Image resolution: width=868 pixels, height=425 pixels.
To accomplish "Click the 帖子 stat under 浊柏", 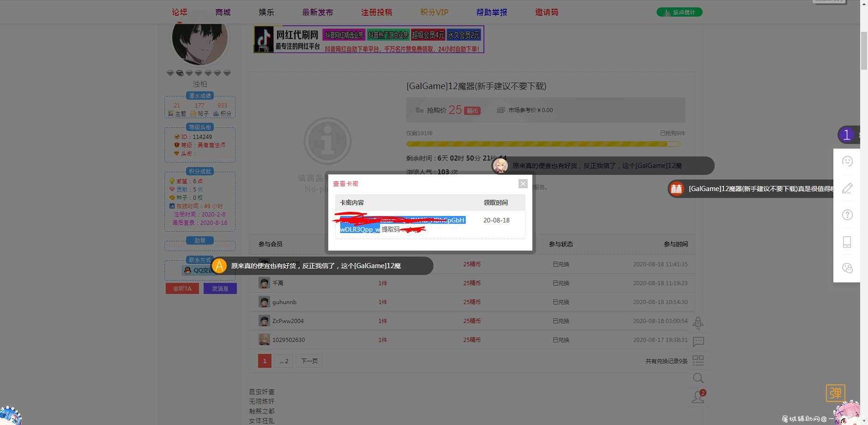I will (x=199, y=109).
